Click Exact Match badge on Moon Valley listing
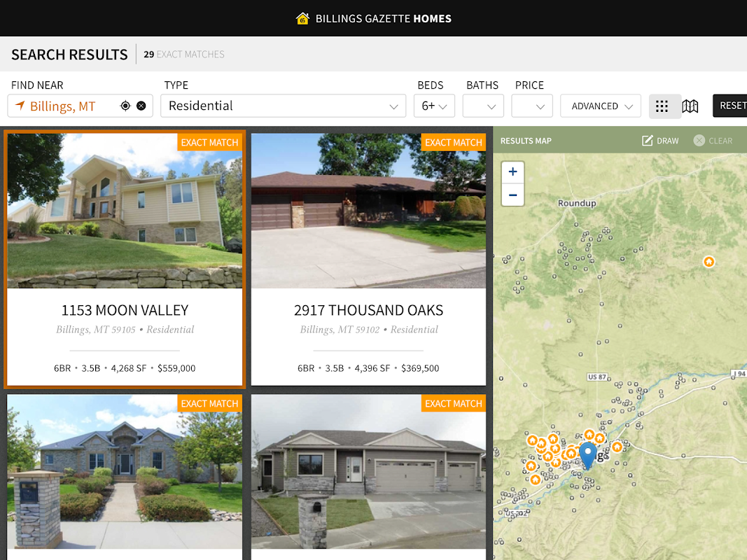Viewport: 747px width, 560px height. click(209, 142)
